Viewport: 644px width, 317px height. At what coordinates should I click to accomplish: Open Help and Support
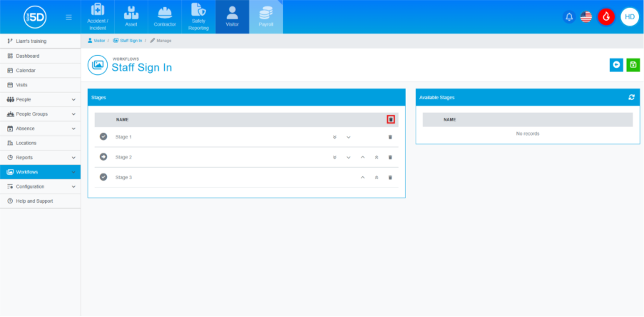(34, 201)
